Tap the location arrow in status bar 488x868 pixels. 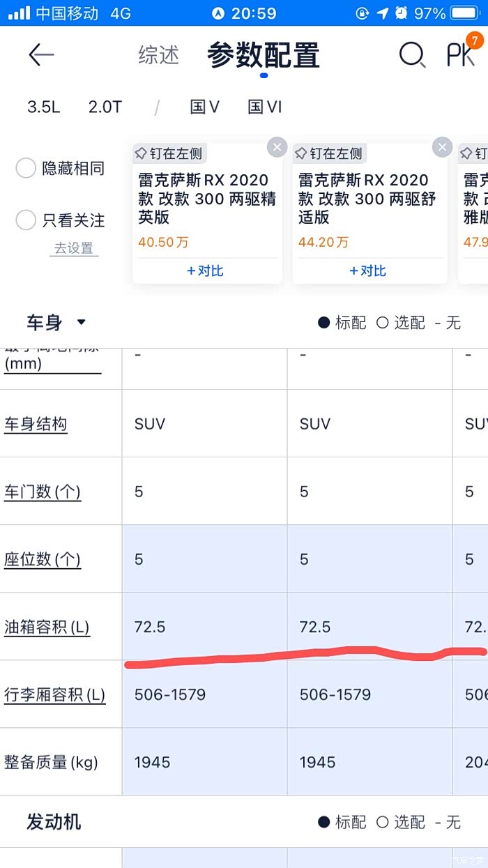click(383, 13)
